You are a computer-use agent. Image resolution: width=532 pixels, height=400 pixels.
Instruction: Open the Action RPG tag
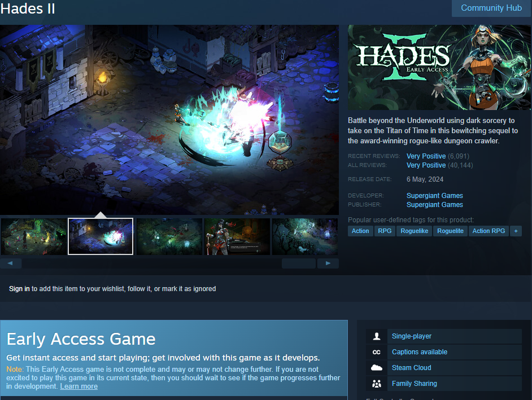(x=489, y=231)
